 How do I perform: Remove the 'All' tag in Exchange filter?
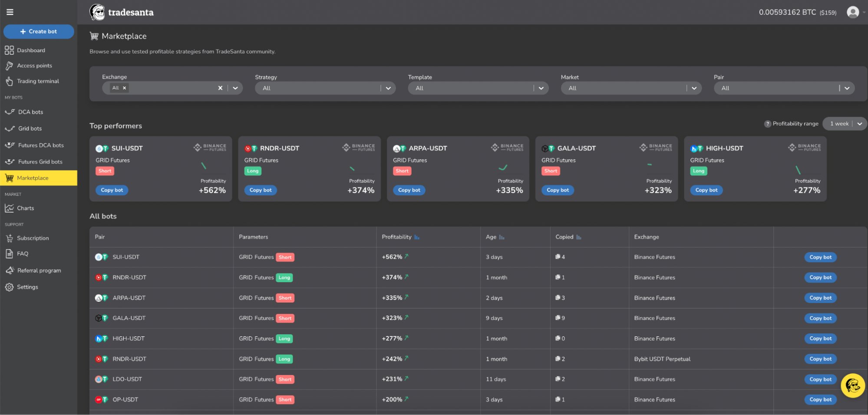tap(125, 88)
